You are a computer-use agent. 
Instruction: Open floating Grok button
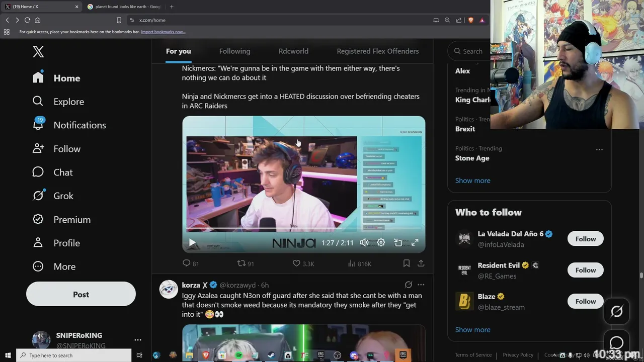(x=617, y=312)
